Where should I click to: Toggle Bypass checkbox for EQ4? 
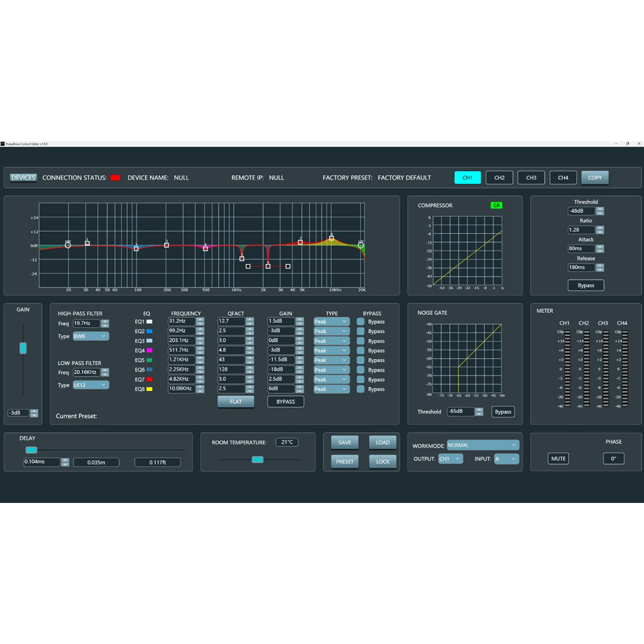pyautogui.click(x=361, y=350)
